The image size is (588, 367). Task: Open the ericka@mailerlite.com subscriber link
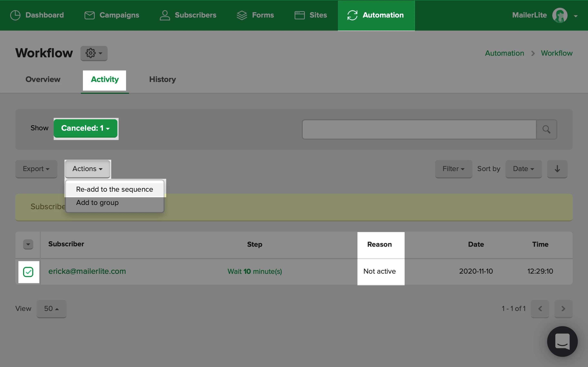87,271
